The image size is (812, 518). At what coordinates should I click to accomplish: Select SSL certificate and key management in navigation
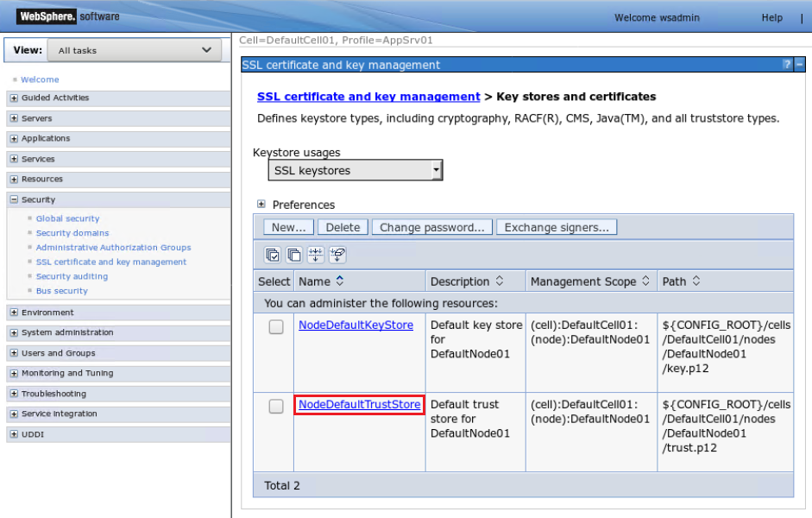(x=111, y=262)
